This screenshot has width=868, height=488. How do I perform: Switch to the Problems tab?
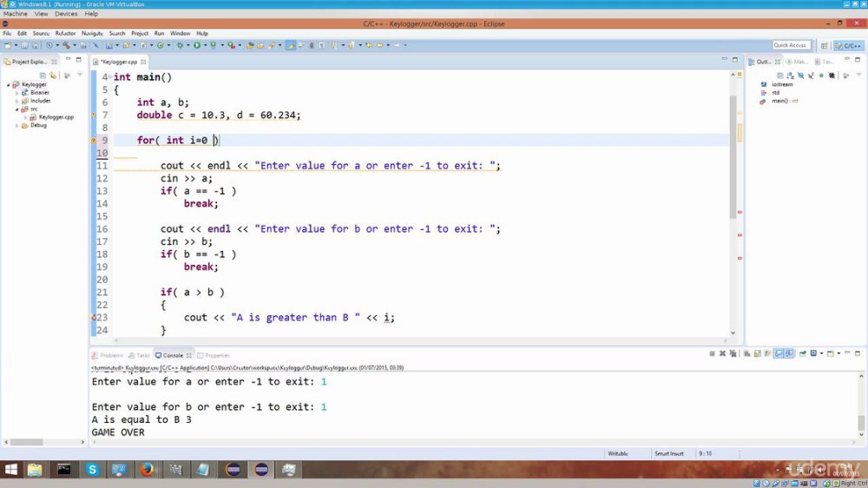click(108, 355)
